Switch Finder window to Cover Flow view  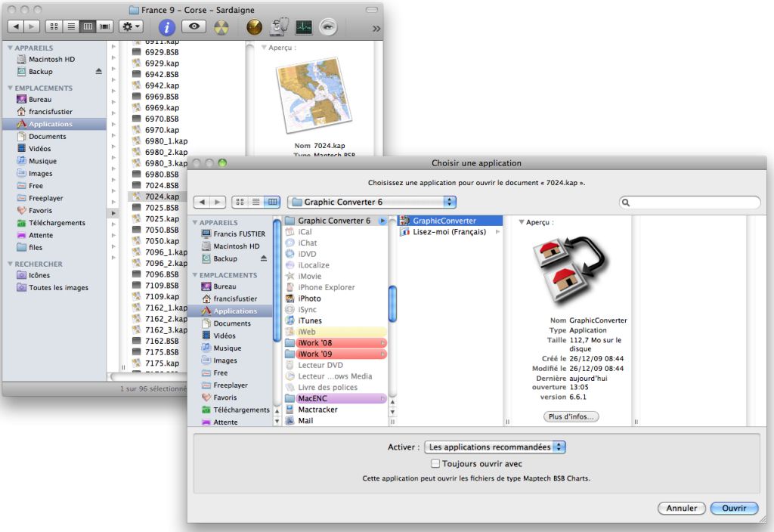104,26
